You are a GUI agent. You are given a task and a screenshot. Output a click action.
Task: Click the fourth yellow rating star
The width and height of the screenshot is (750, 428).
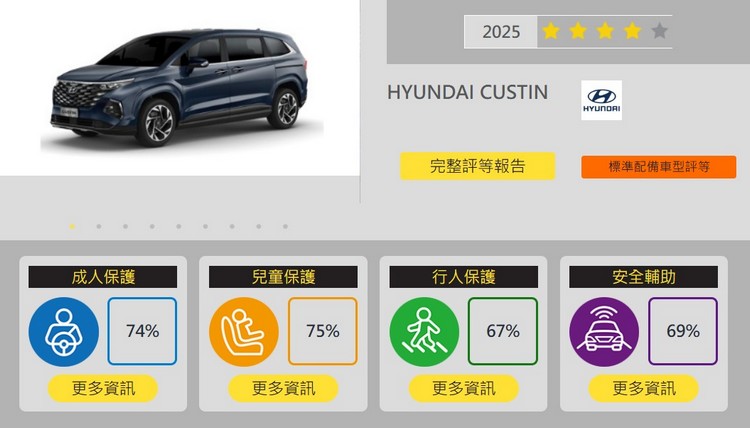click(632, 32)
